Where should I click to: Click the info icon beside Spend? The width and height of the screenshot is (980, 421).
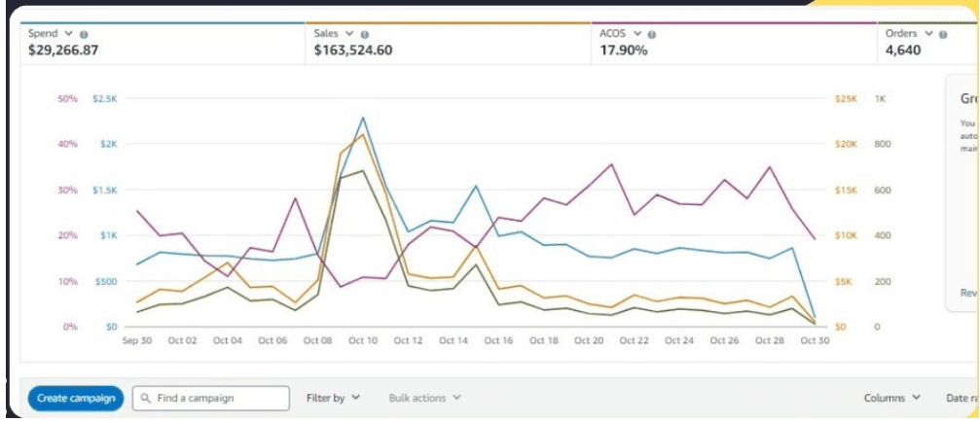(x=85, y=34)
